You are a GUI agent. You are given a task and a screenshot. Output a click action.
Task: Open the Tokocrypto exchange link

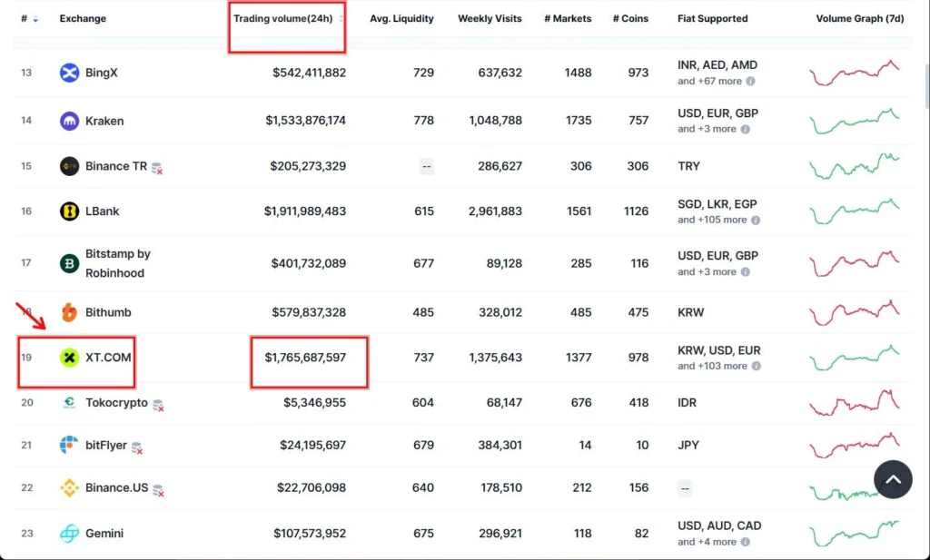tap(117, 402)
